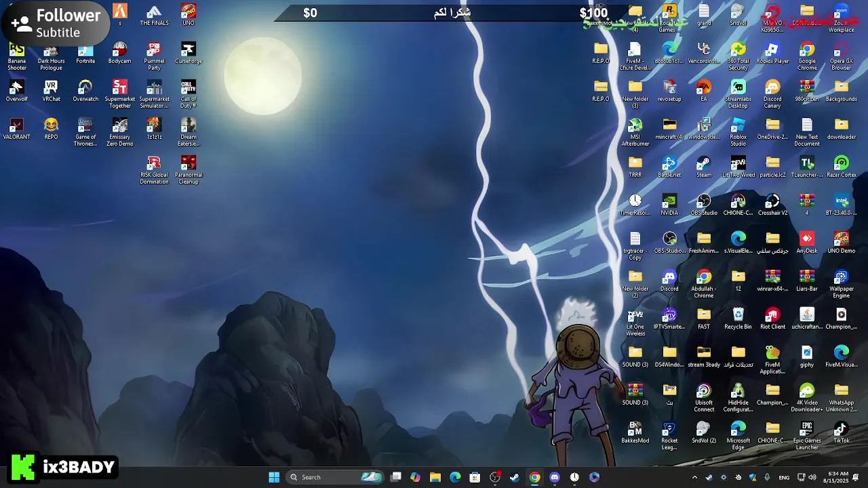Select the Backgrounds folder
Screen dimensions: 868x488
click(x=842, y=91)
